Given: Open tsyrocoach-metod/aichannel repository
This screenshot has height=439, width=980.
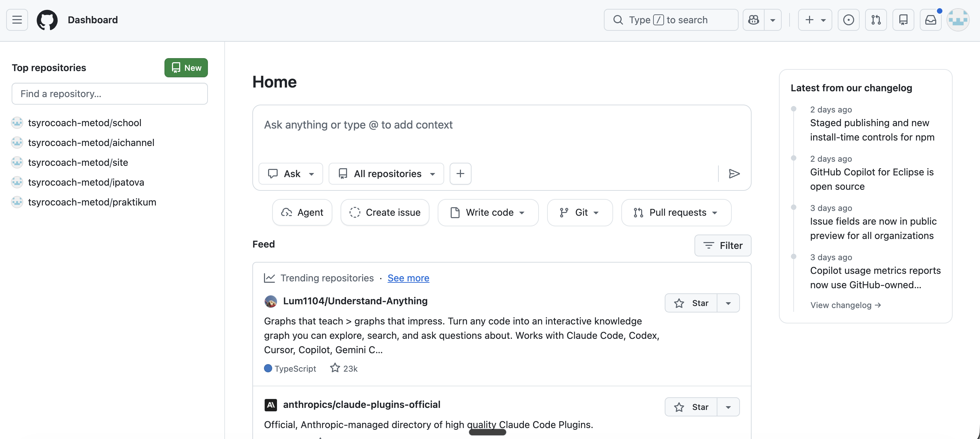Looking at the screenshot, I should (x=91, y=142).
